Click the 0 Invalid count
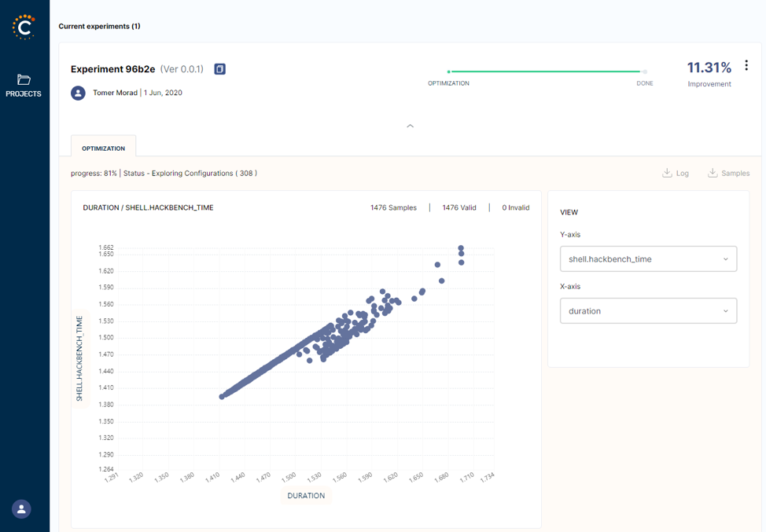766x532 pixels. point(516,207)
